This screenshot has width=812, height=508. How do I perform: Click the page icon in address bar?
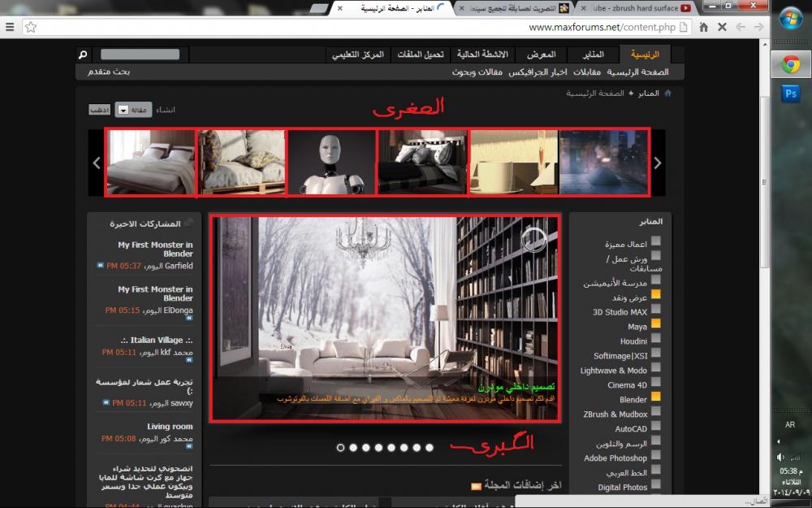pyautogui.click(x=684, y=27)
